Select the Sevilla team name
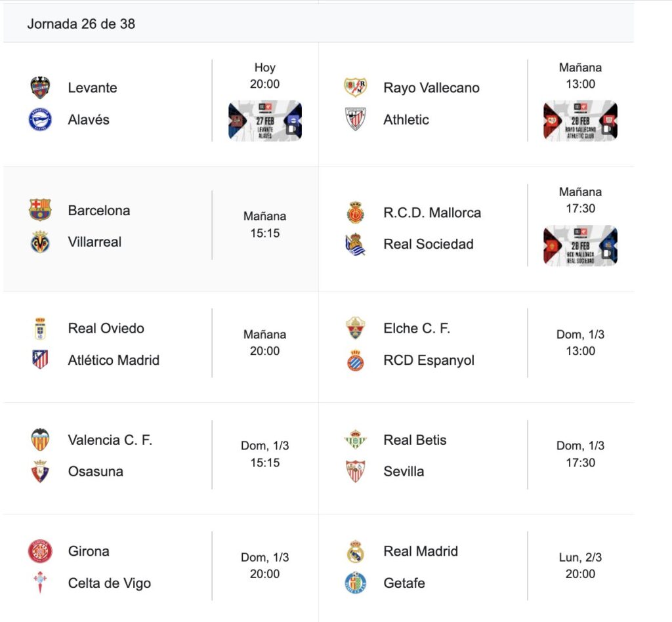 pos(404,471)
